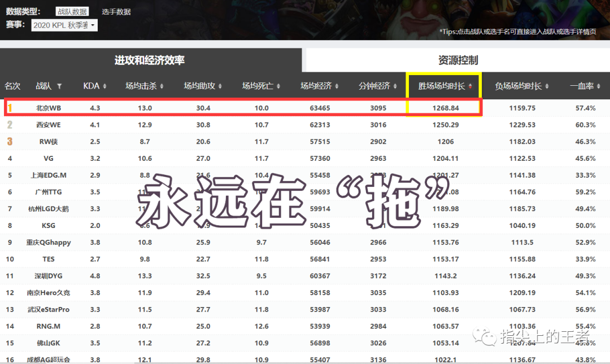
Task: Click RW侠 win duration value 1206
Action: 446,142
